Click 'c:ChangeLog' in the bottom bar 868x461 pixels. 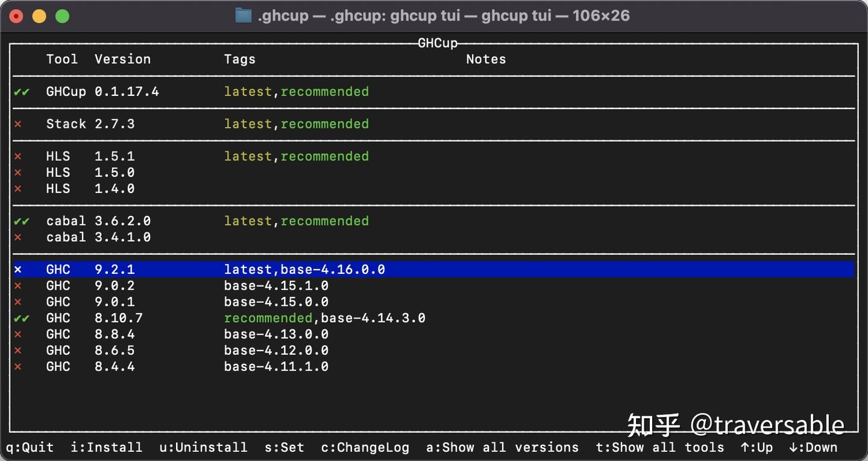point(365,447)
